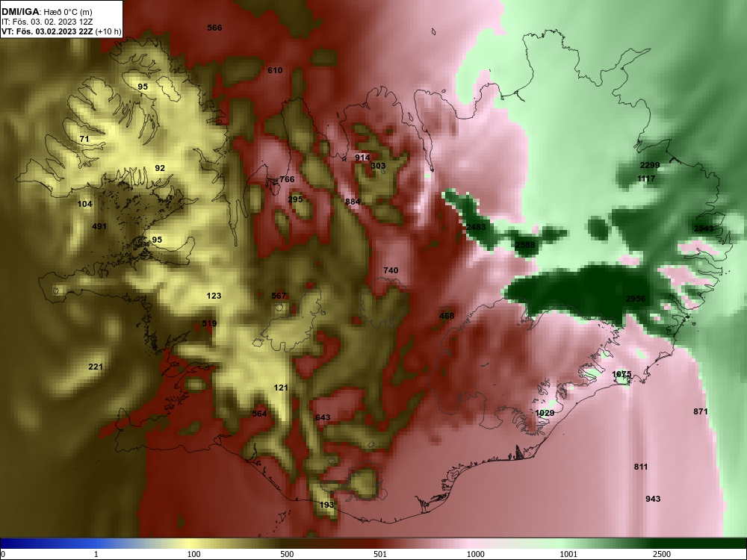This screenshot has height=560, width=747.
Task: Click the legend label 1001
Action: pyautogui.click(x=568, y=554)
